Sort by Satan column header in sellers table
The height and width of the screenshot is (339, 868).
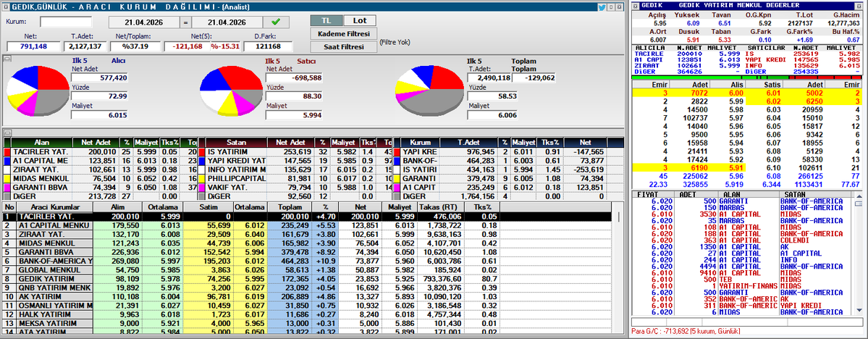point(237,143)
